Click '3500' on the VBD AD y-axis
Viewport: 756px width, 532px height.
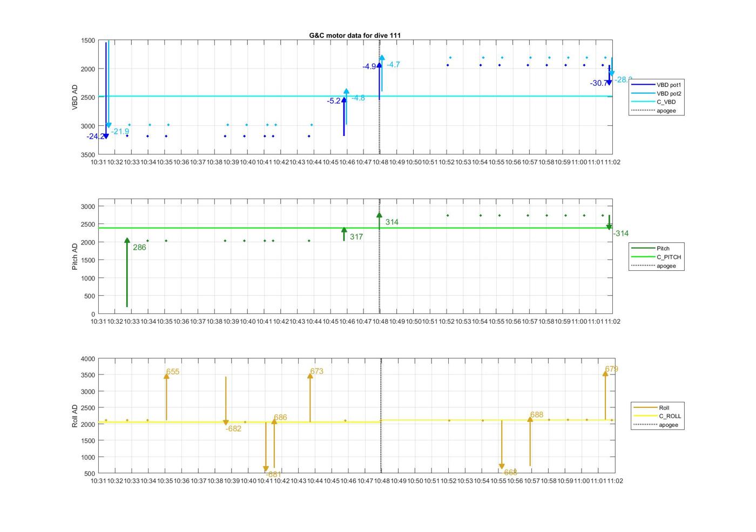89,155
